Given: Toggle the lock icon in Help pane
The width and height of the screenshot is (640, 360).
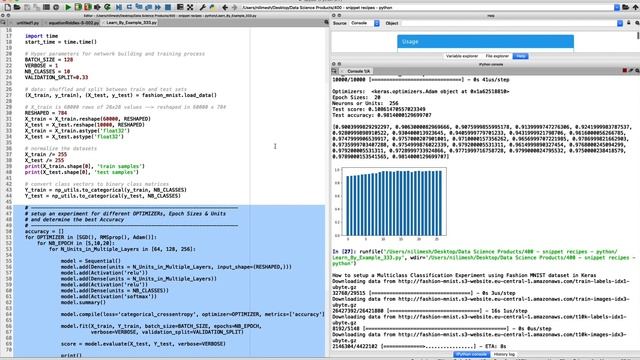Looking at the screenshot, I should coord(629,23).
